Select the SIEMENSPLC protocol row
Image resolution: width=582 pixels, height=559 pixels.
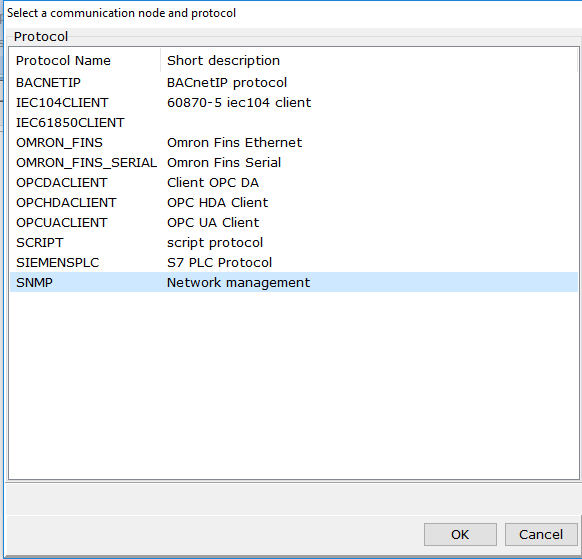[294, 263]
